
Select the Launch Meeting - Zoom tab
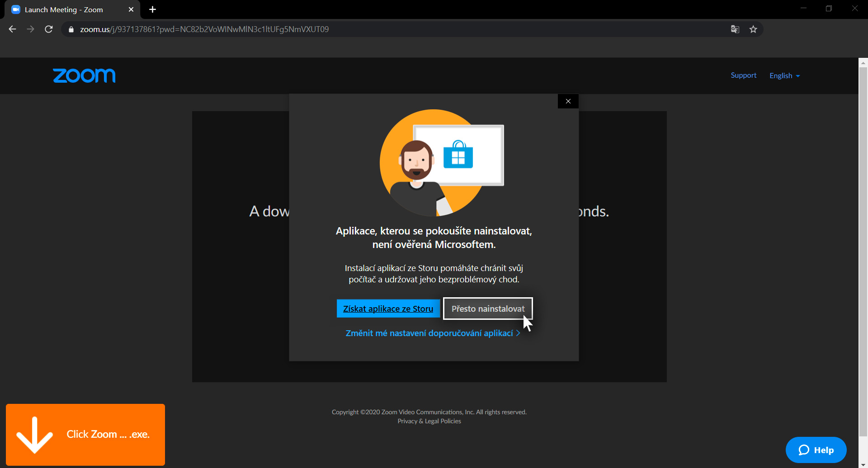tap(72, 9)
